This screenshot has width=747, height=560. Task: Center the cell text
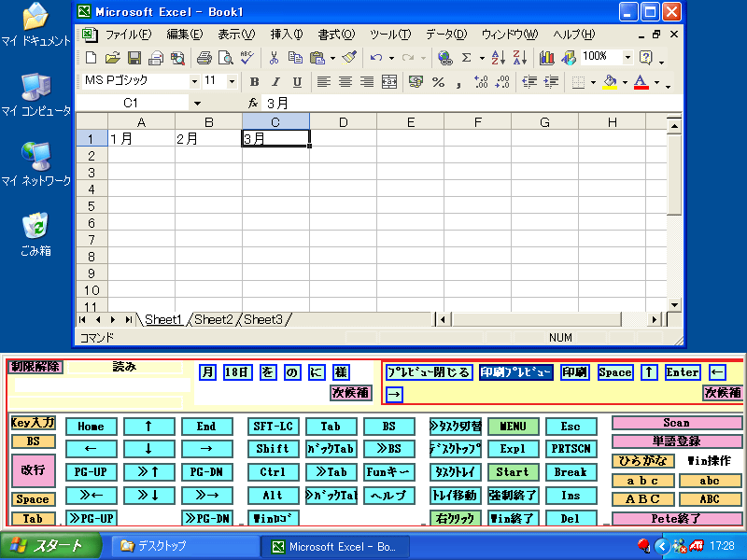tap(345, 82)
